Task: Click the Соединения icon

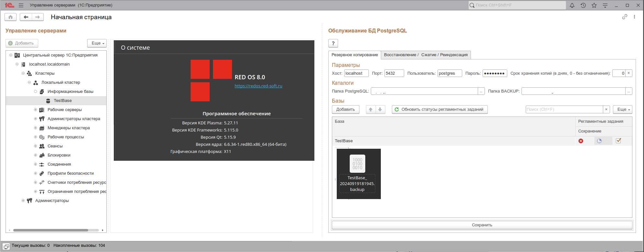Action: (42, 164)
